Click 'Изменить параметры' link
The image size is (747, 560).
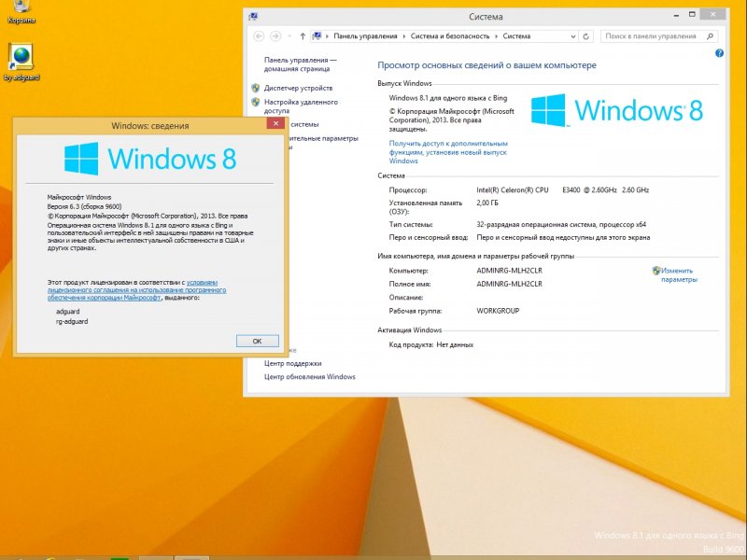pyautogui.click(x=680, y=275)
